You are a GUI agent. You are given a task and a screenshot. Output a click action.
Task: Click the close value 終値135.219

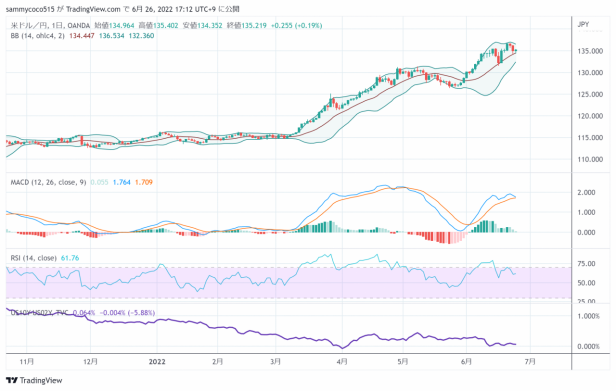(246, 26)
